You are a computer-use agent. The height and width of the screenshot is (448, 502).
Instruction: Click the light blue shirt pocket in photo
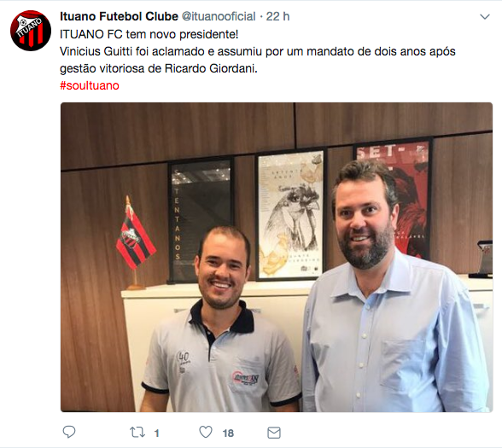point(403,365)
